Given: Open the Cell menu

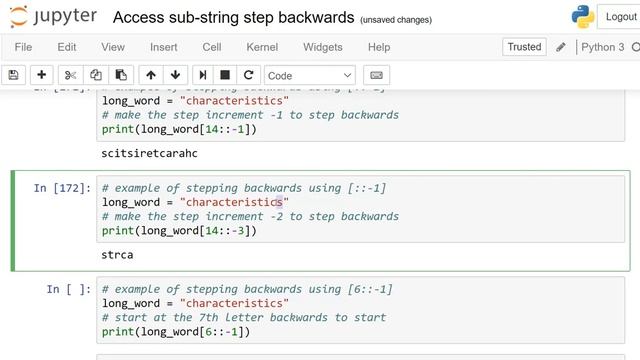Looking at the screenshot, I should pyautogui.click(x=212, y=47).
